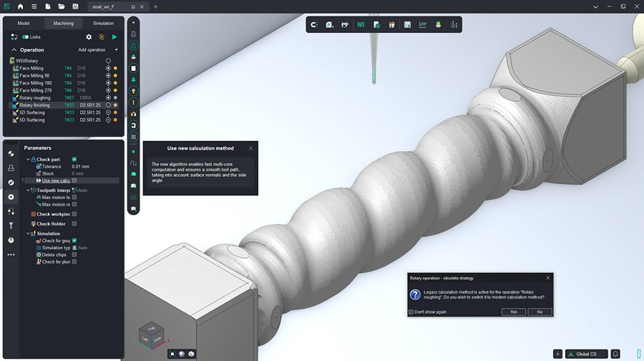Click the green Run calculation play icon

[114, 37]
